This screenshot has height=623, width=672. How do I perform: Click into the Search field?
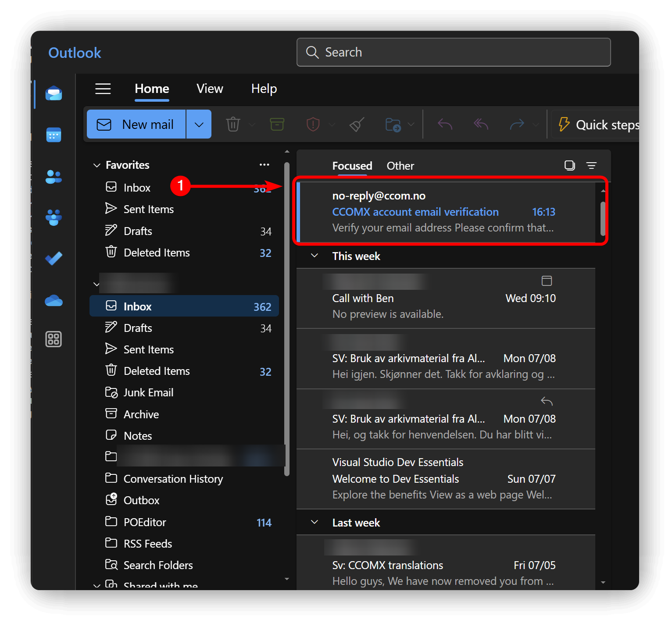pos(454,52)
